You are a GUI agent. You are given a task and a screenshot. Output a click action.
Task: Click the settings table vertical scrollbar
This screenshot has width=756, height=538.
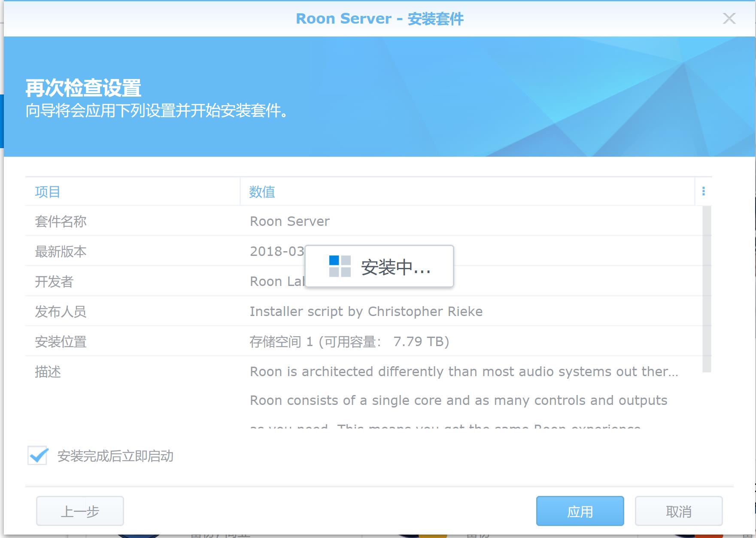(x=707, y=289)
